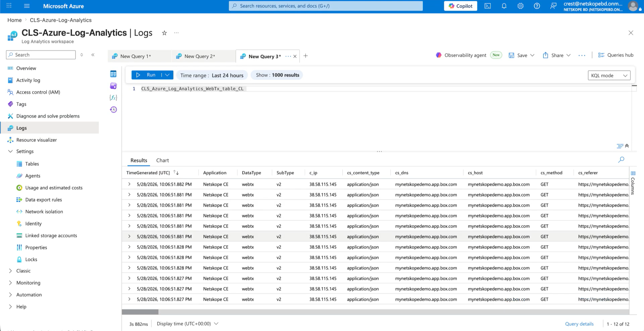Close the New Query 3 tab
The width and height of the screenshot is (644, 331).
tap(295, 56)
